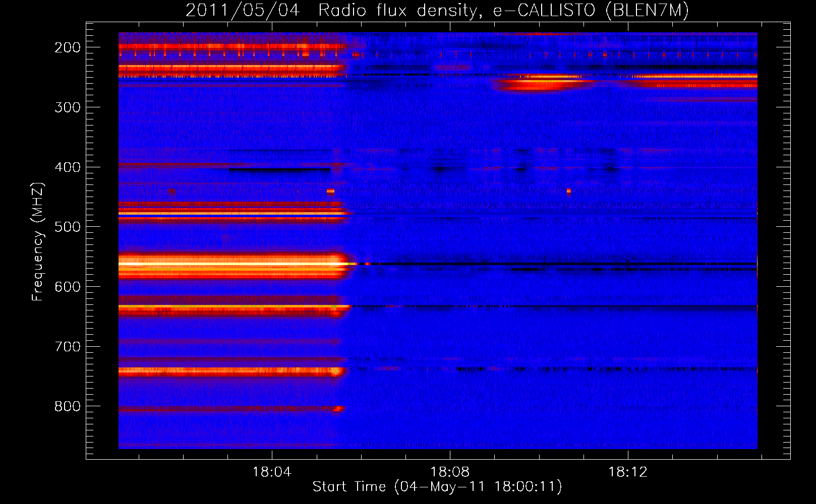The image size is (816, 504).
Task: Click the 400 frequency tick label
Action: [68, 167]
